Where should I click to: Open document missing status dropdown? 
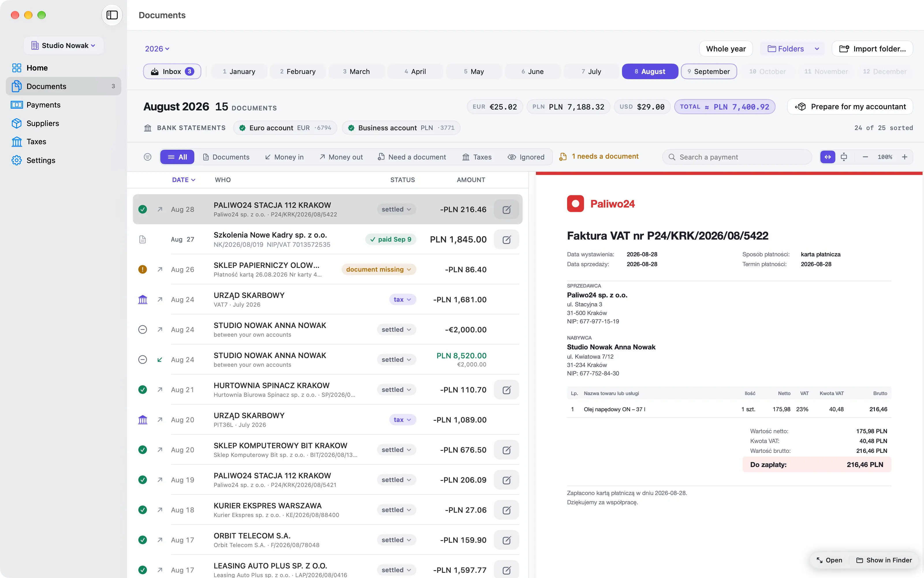click(x=378, y=270)
